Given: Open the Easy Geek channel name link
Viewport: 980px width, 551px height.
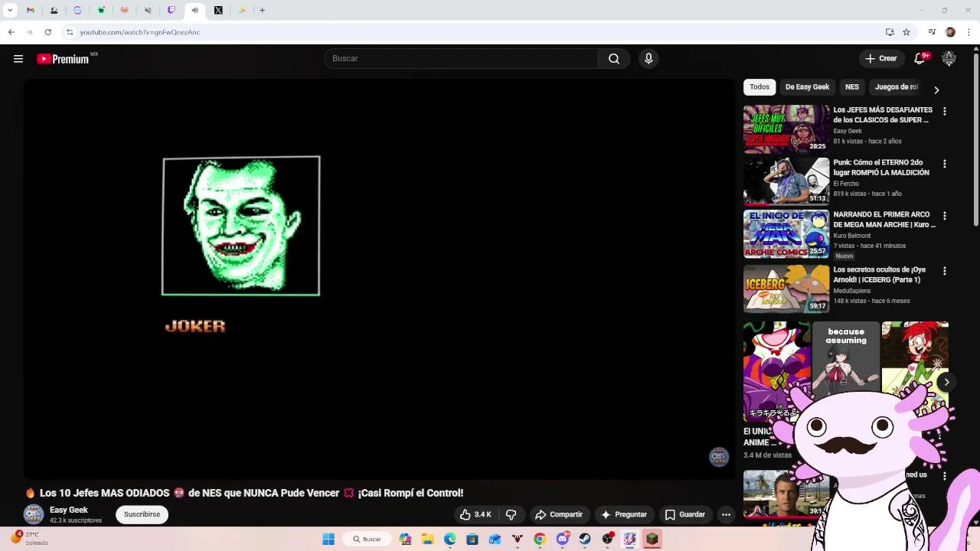Looking at the screenshot, I should [69, 510].
